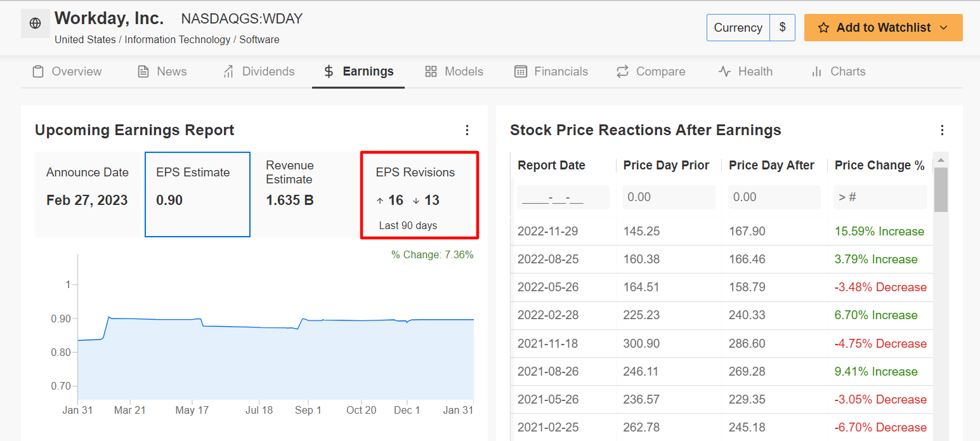Click the 3.79% Increase cell
Image resolution: width=980 pixels, height=441 pixels.
876,260
